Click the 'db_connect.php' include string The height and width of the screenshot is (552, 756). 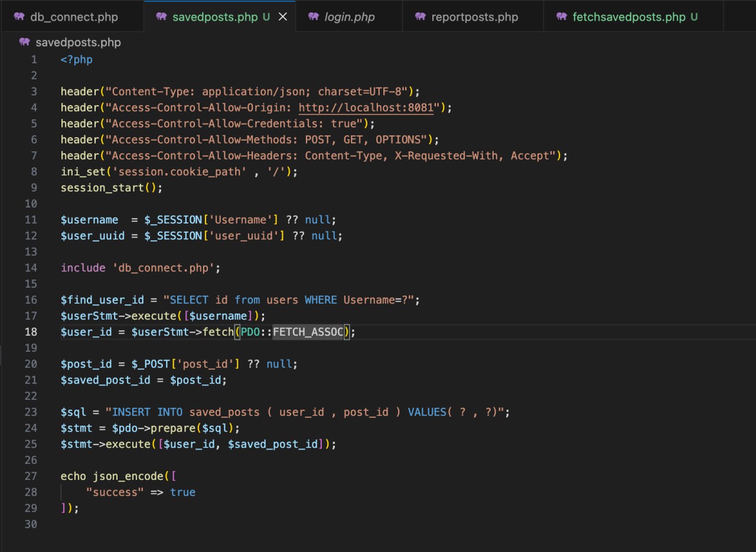[163, 268]
